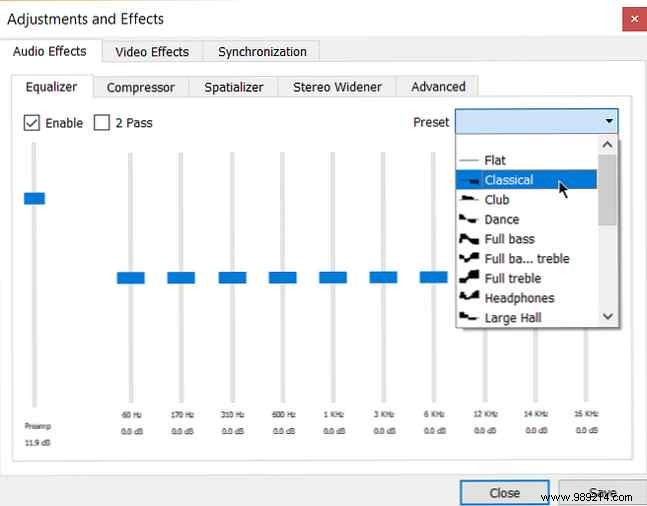Select Full ba... treble preset
Viewport: 647px width, 506px height.
click(527, 258)
